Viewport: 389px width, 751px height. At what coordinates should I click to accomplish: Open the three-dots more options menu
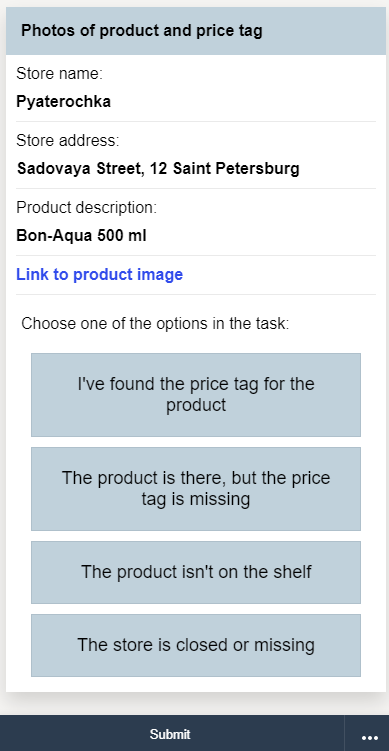(369, 737)
